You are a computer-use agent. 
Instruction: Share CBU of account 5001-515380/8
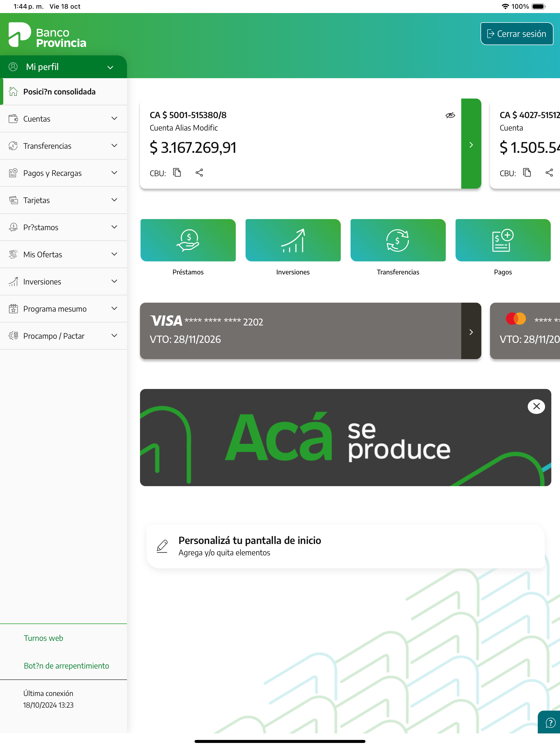(x=199, y=173)
